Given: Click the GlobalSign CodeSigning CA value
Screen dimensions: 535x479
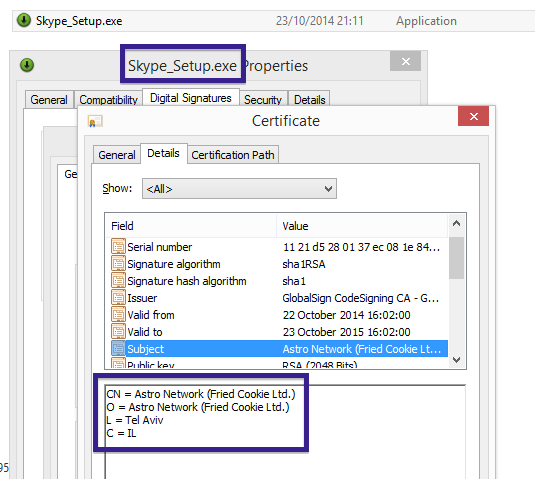Looking at the screenshot, I should [x=361, y=298].
